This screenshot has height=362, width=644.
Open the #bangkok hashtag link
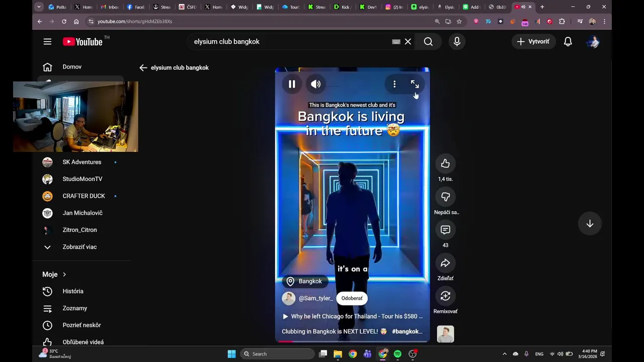[x=407, y=331]
